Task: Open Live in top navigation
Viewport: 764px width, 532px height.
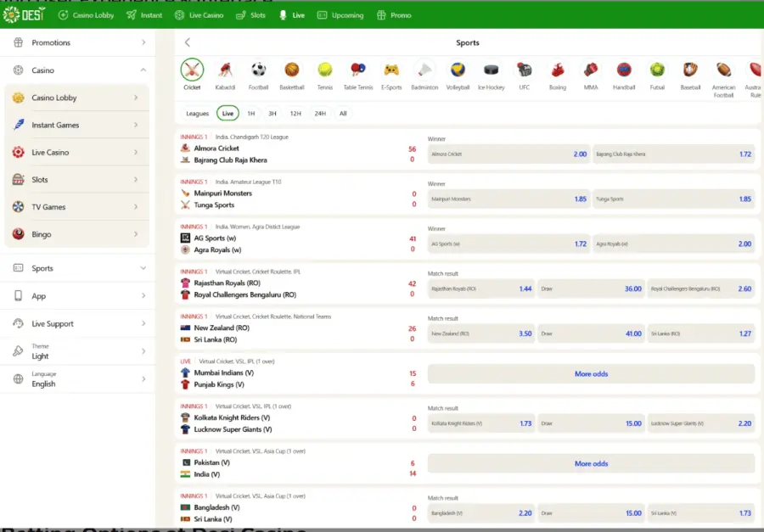Action: pyautogui.click(x=292, y=15)
